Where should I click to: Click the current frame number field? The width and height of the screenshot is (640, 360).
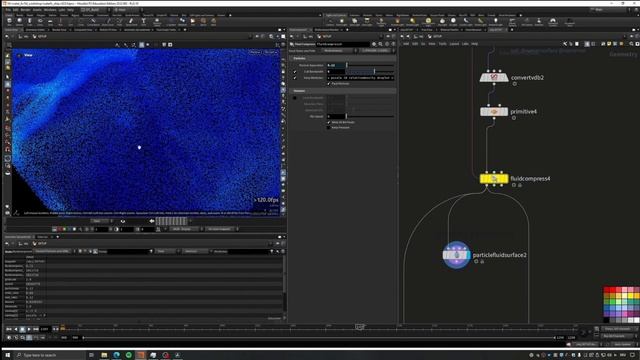point(44,329)
